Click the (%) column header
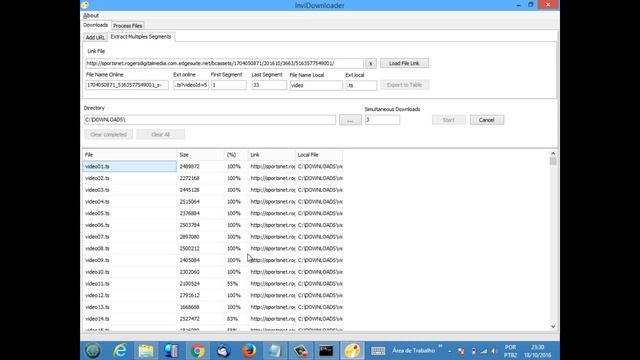The height and width of the screenshot is (360, 640). (236, 155)
